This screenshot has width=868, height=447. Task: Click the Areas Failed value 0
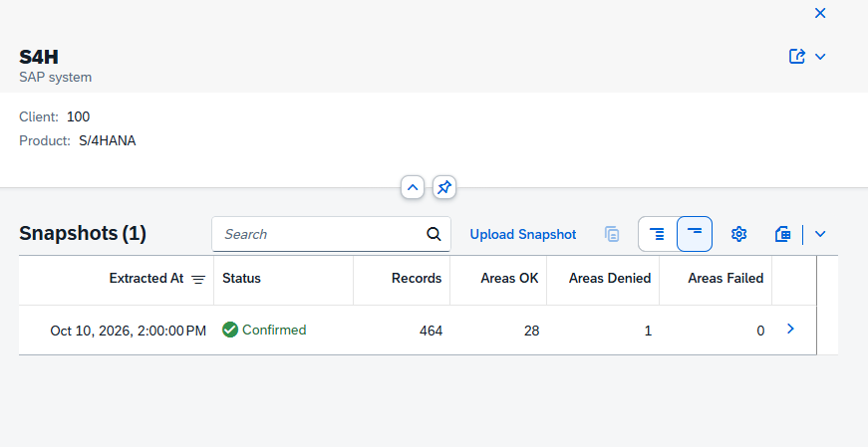(x=760, y=331)
